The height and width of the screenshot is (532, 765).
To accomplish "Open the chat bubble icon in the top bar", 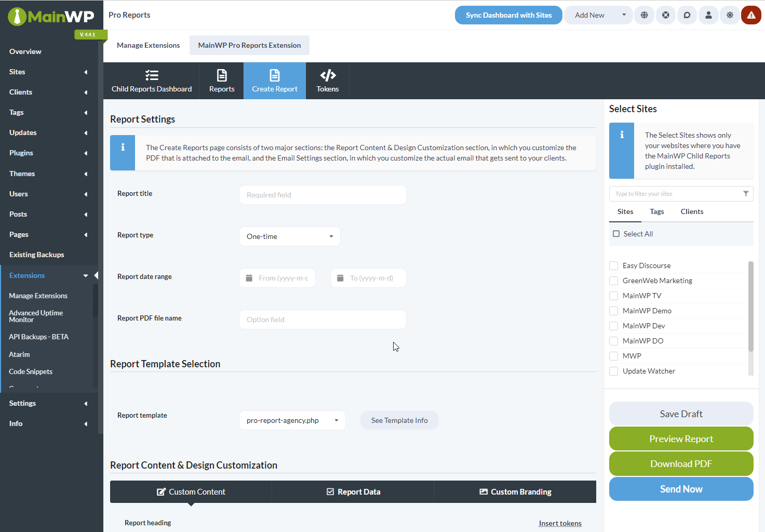I will pyautogui.click(x=687, y=15).
